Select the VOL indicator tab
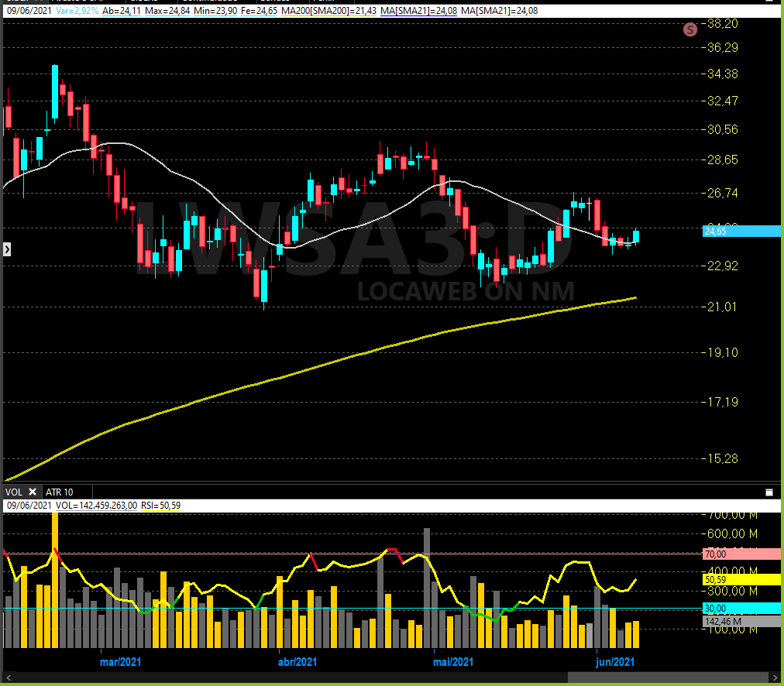 [x=14, y=492]
